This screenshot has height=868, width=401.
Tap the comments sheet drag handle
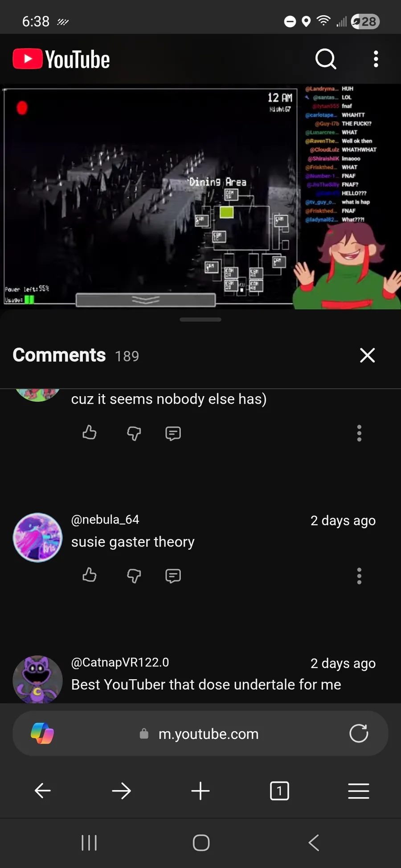pyautogui.click(x=200, y=320)
